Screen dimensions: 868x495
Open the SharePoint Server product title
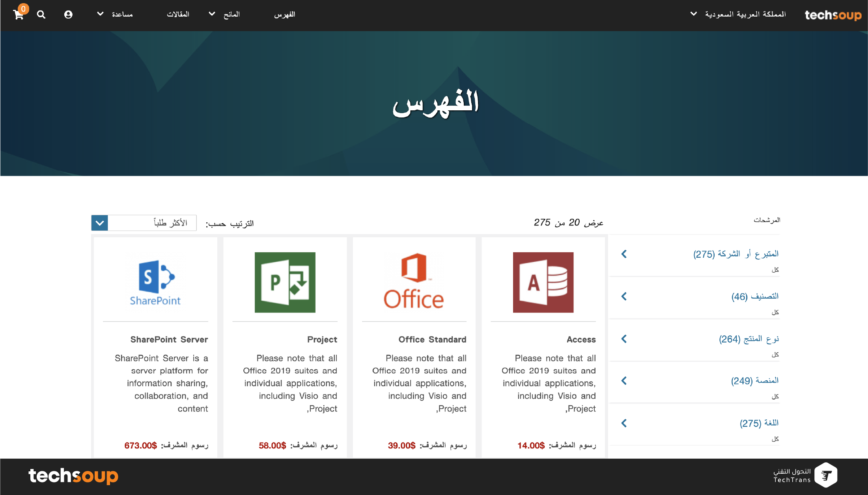(169, 339)
